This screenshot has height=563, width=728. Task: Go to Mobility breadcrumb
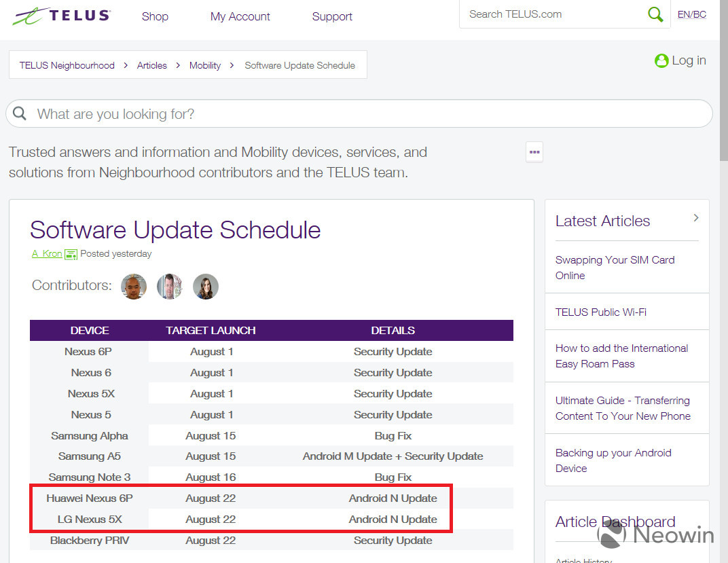pyautogui.click(x=205, y=65)
